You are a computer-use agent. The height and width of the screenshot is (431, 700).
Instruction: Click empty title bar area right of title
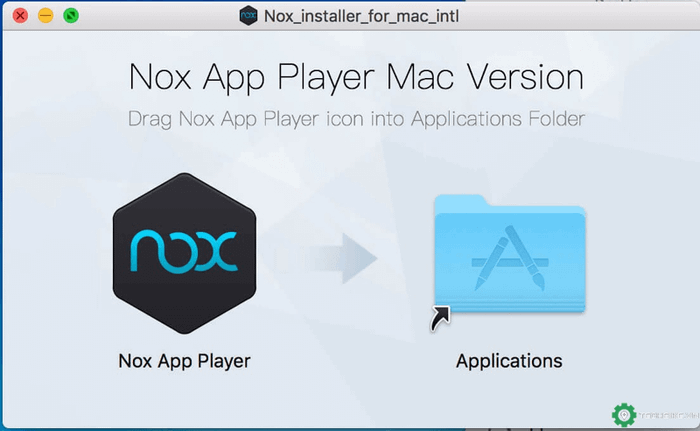580,16
